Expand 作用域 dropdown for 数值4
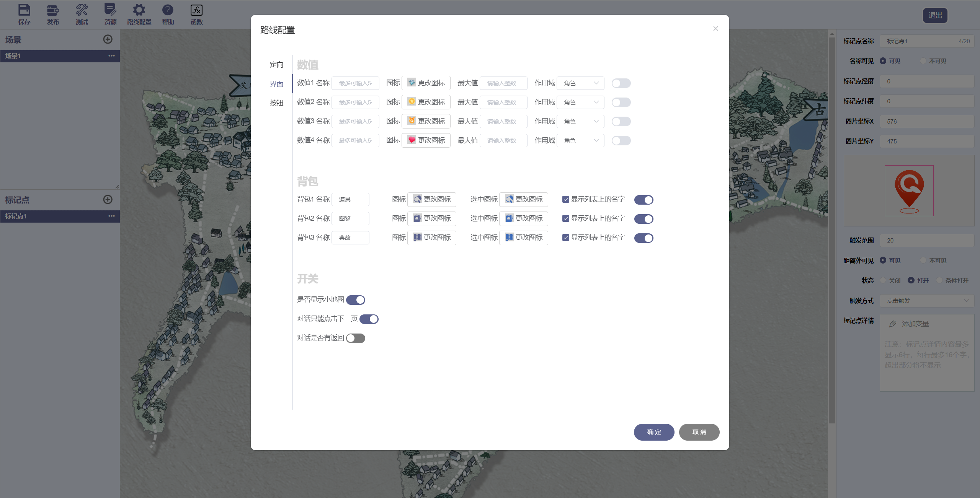The height and width of the screenshot is (498, 980). point(580,140)
